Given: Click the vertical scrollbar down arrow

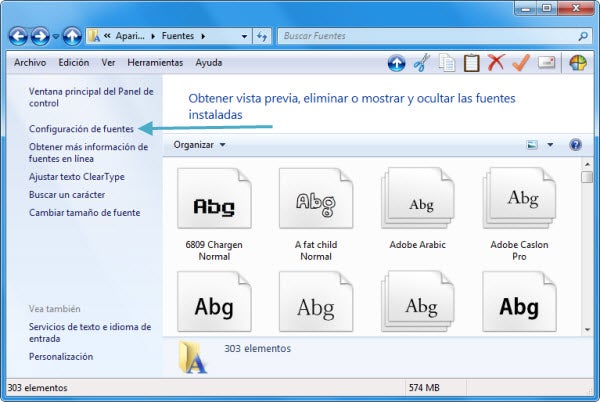Looking at the screenshot, I should 587,327.
